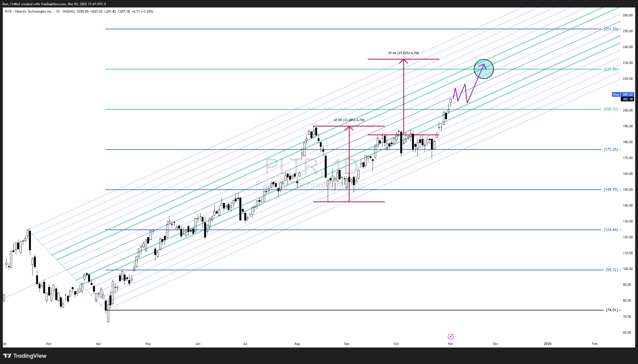This screenshot has width=638, height=364.
Task: Click the Post market price tag
Action: tap(616, 95)
